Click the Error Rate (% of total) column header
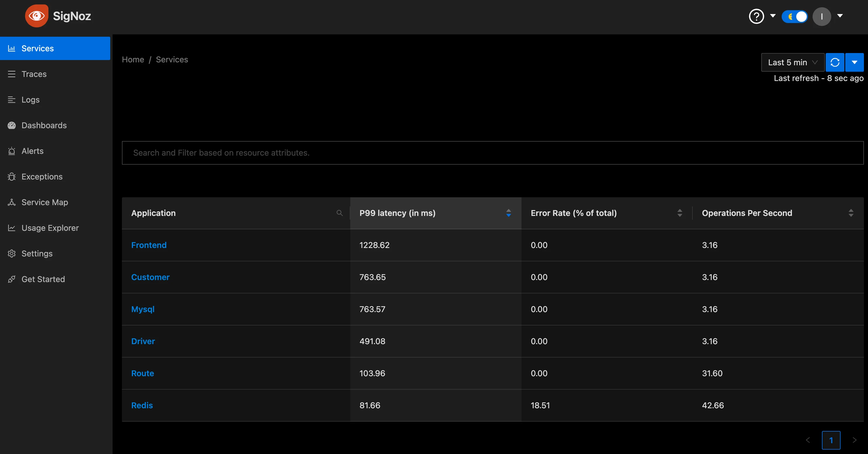Screen dimensions: 868x454 coord(607,213)
